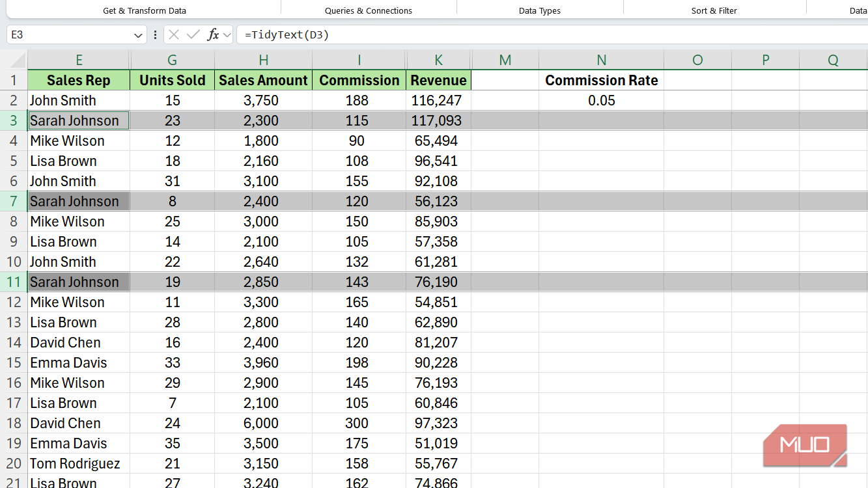
Task: Select the cell containing 0.05
Action: [602, 100]
